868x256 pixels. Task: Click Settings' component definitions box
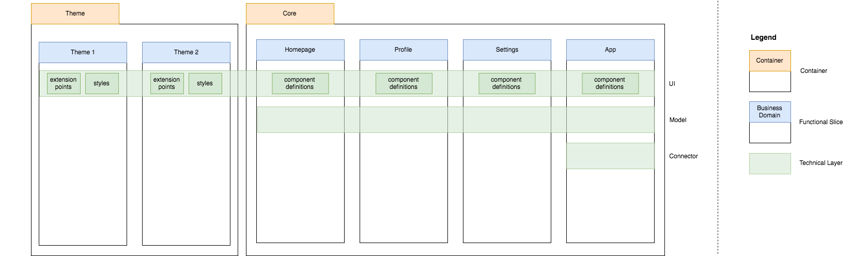[507, 83]
